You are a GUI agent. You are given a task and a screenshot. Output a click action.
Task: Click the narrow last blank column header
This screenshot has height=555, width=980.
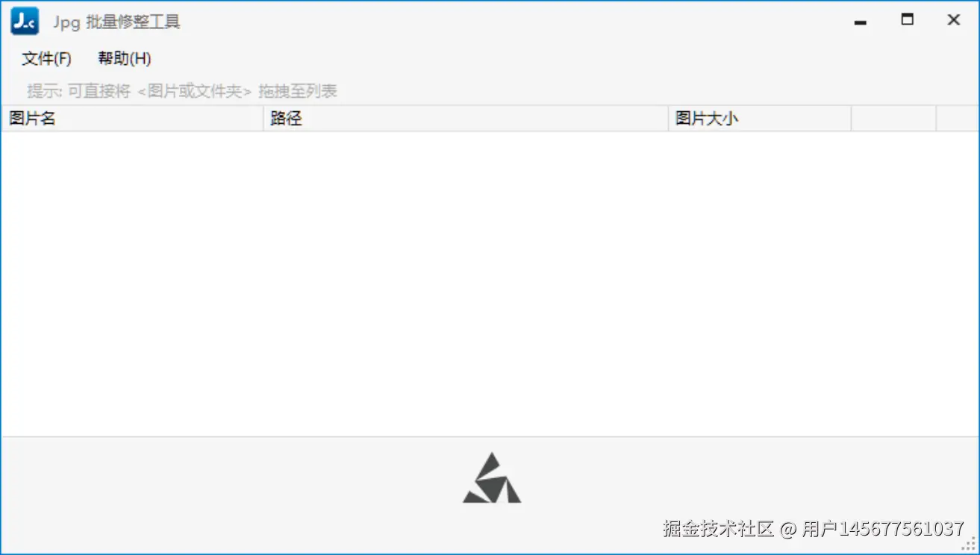(957, 119)
